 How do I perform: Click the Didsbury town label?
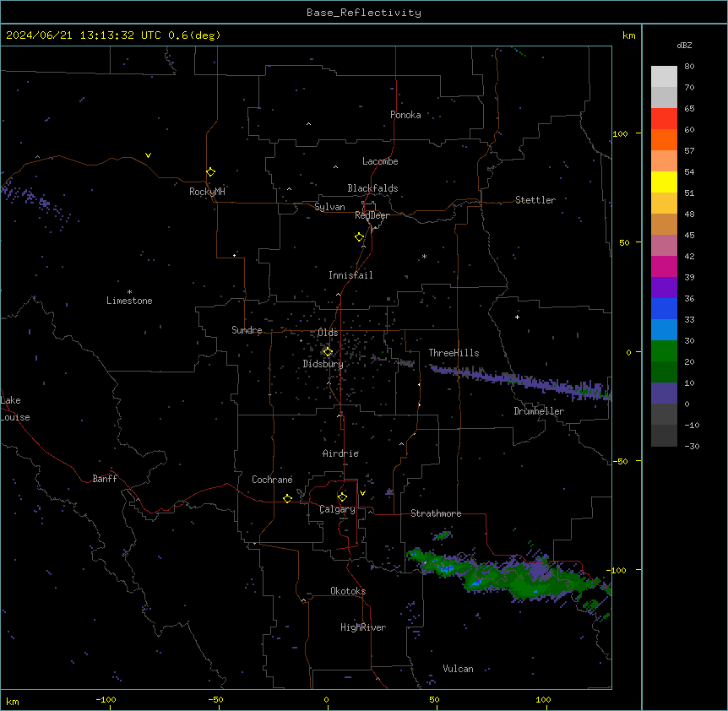pos(323,364)
